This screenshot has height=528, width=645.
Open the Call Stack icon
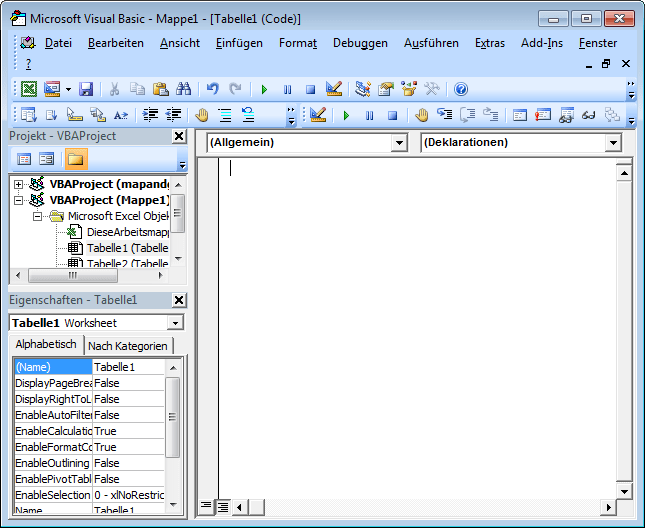(x=612, y=115)
